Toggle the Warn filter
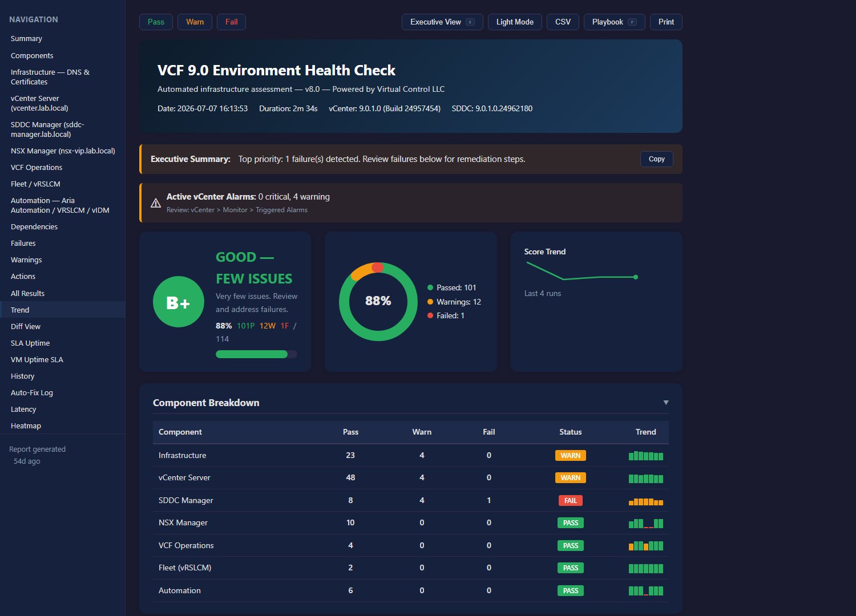Image resolution: width=856 pixels, height=616 pixels. click(x=195, y=22)
